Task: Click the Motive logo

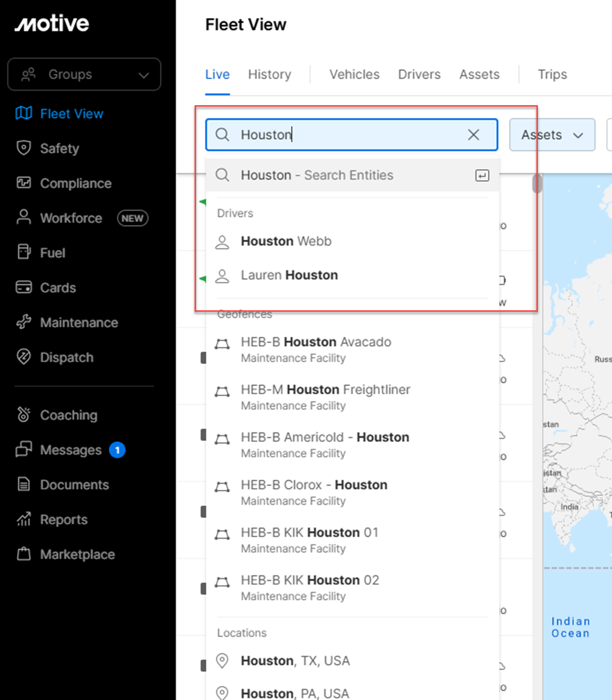Action: pos(52,23)
